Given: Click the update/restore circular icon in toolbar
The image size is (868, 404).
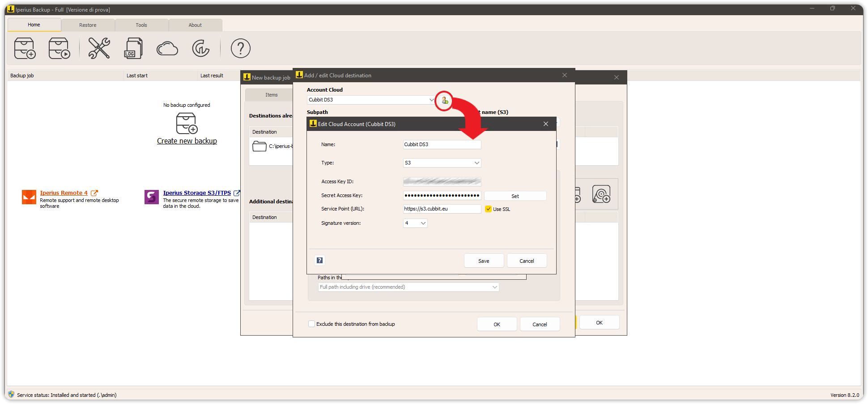Looking at the screenshot, I should pos(201,48).
